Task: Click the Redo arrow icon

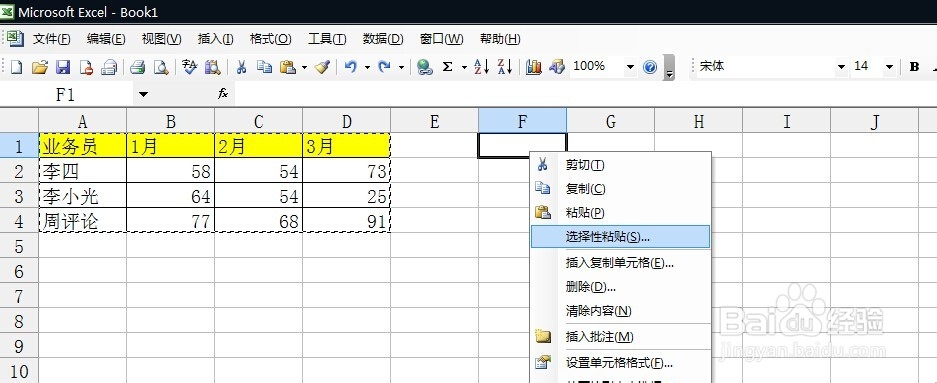Action: click(x=385, y=68)
